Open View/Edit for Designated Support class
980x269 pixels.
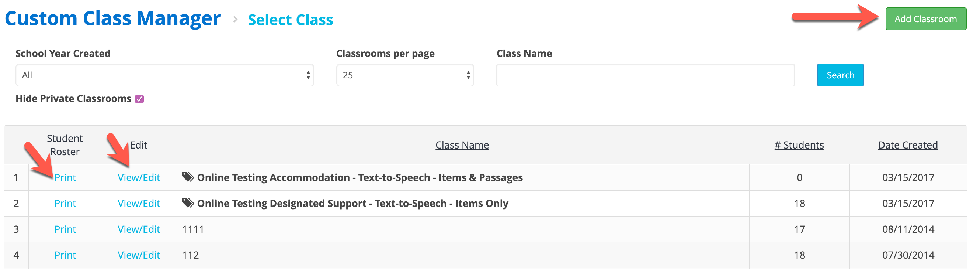(139, 204)
